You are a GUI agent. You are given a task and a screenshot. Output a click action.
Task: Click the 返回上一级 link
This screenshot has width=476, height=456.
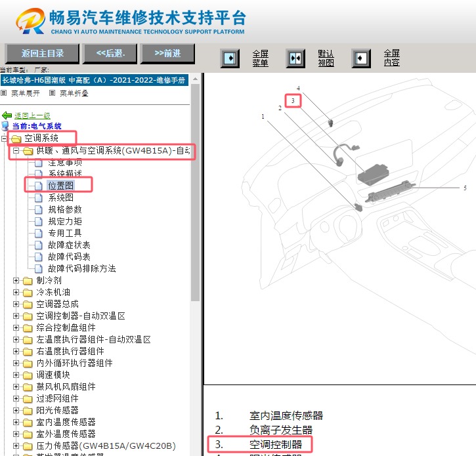(x=32, y=115)
